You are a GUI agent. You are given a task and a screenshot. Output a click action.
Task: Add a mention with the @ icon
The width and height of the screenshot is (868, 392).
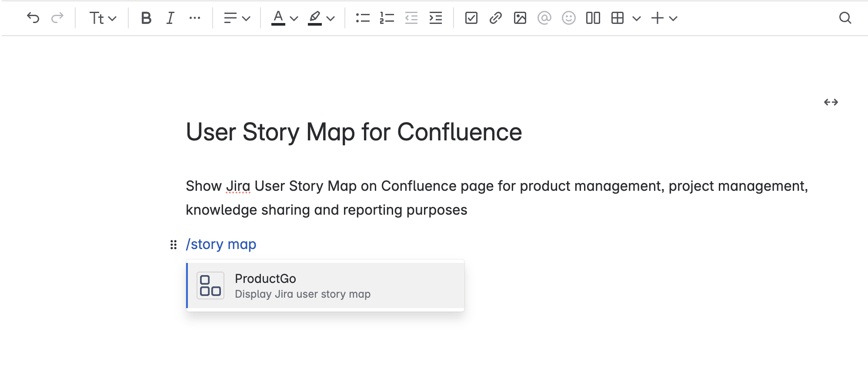click(x=544, y=18)
